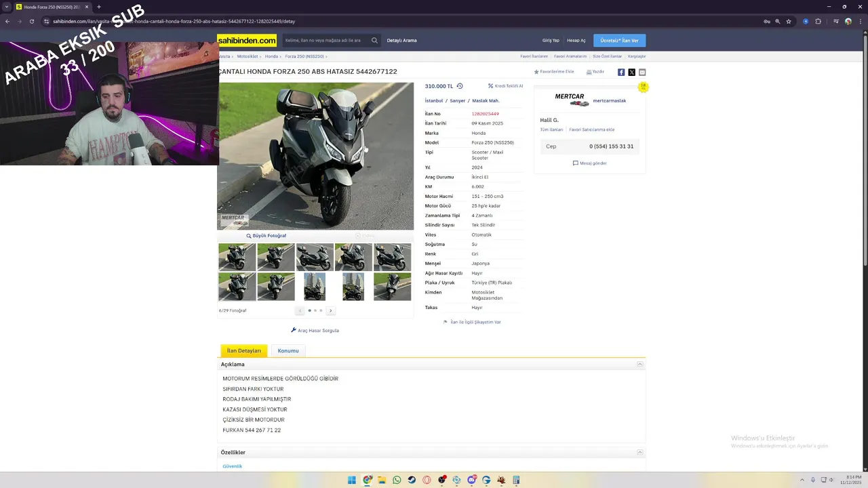
Task: Open seller's Tüm İlanları link
Action: tap(551, 129)
